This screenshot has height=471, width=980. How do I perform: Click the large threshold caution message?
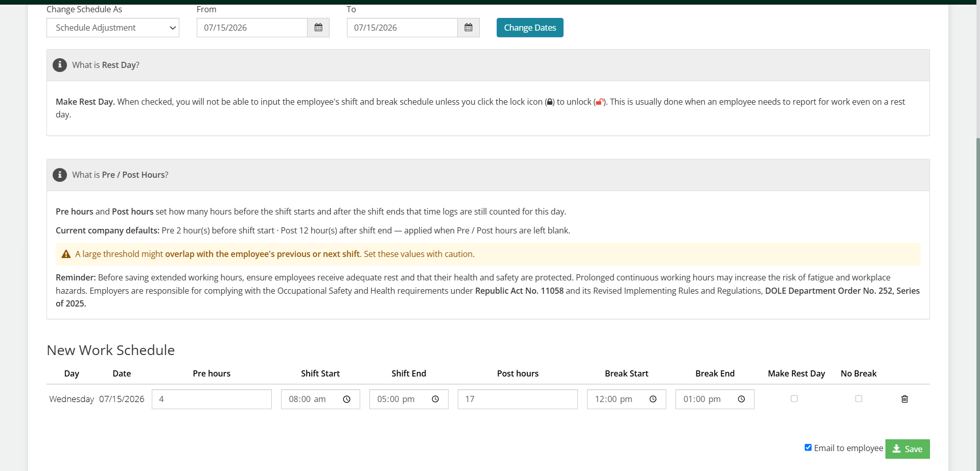pyautogui.click(x=275, y=254)
